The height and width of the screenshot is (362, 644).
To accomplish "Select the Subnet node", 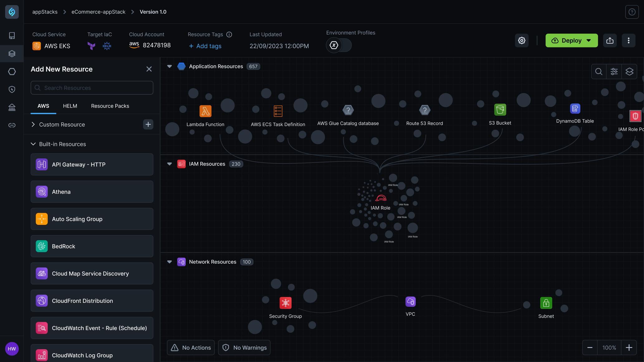I will click(546, 303).
